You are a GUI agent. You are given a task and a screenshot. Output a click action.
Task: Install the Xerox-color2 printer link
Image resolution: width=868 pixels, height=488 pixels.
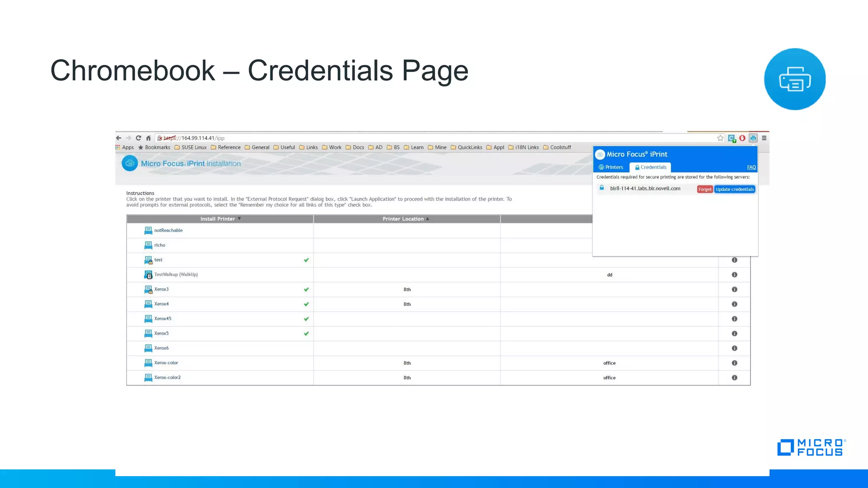pyautogui.click(x=167, y=377)
